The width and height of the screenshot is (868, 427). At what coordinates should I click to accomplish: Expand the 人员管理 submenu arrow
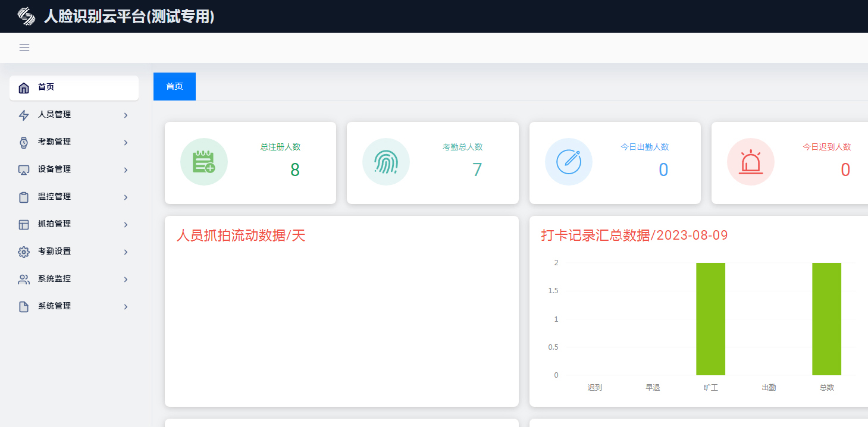tap(126, 115)
